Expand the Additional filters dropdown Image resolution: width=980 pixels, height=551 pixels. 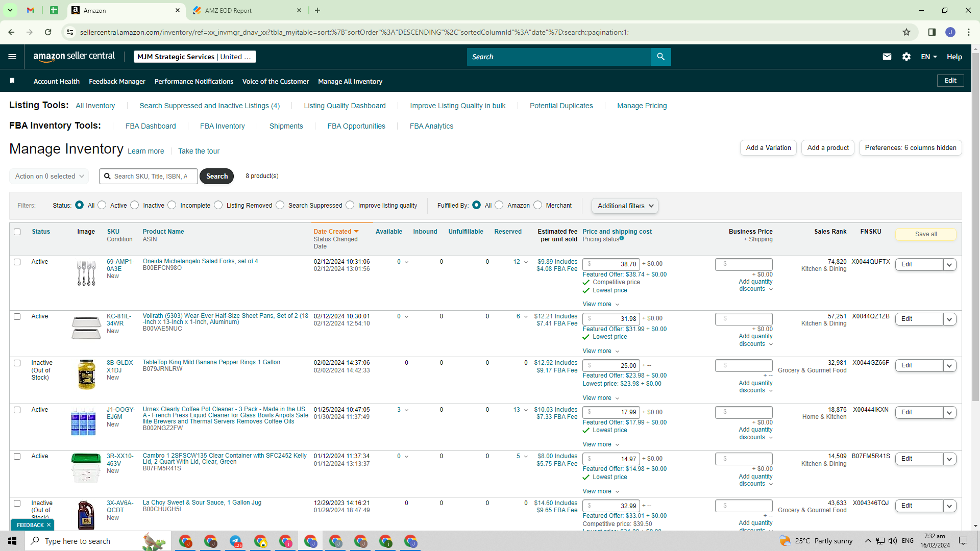(x=625, y=206)
